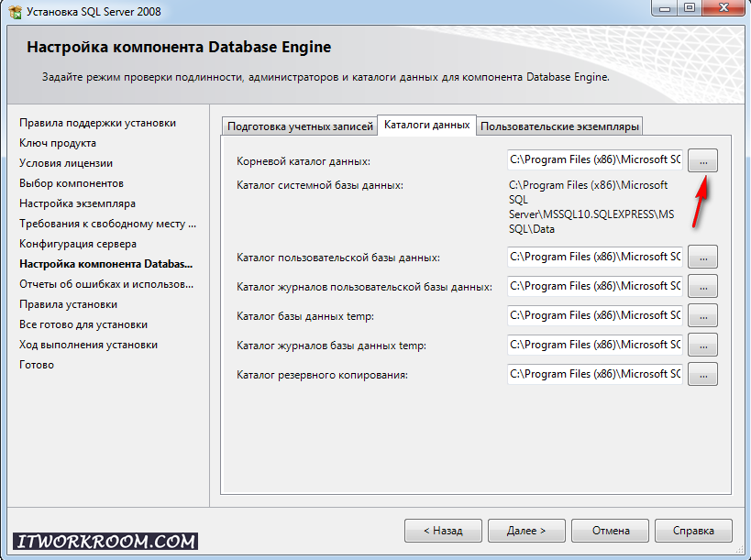Browse for Каталог резервного копирования folder
Image resolution: width=751 pixels, height=560 pixels.
[x=702, y=374]
